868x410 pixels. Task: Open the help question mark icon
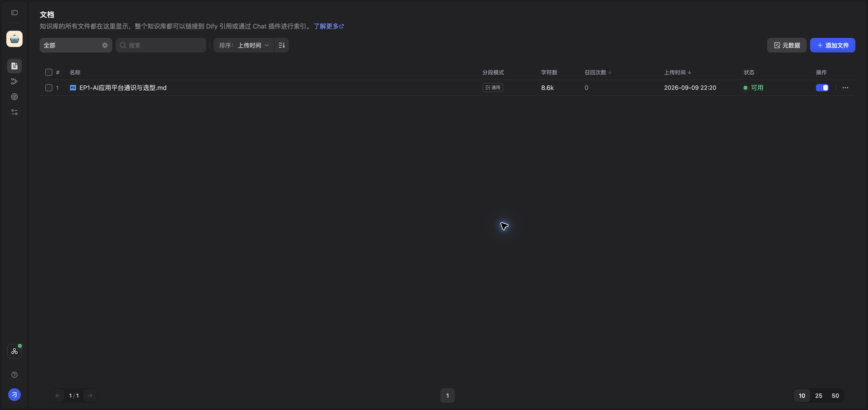(14, 375)
